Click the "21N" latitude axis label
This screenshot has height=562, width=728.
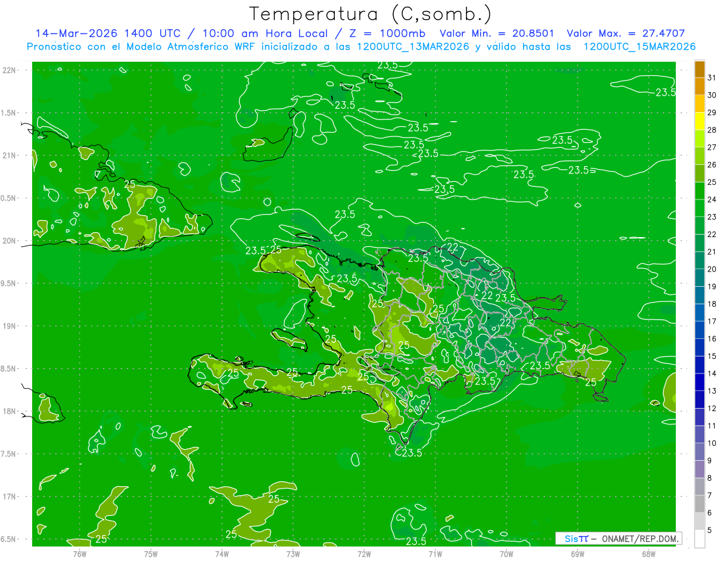pyautogui.click(x=9, y=156)
